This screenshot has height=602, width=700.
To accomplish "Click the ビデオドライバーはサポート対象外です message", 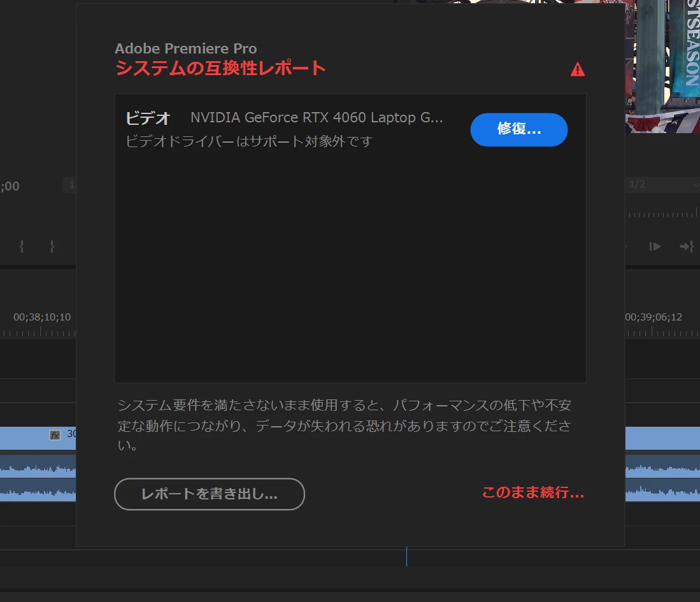I will tap(249, 141).
